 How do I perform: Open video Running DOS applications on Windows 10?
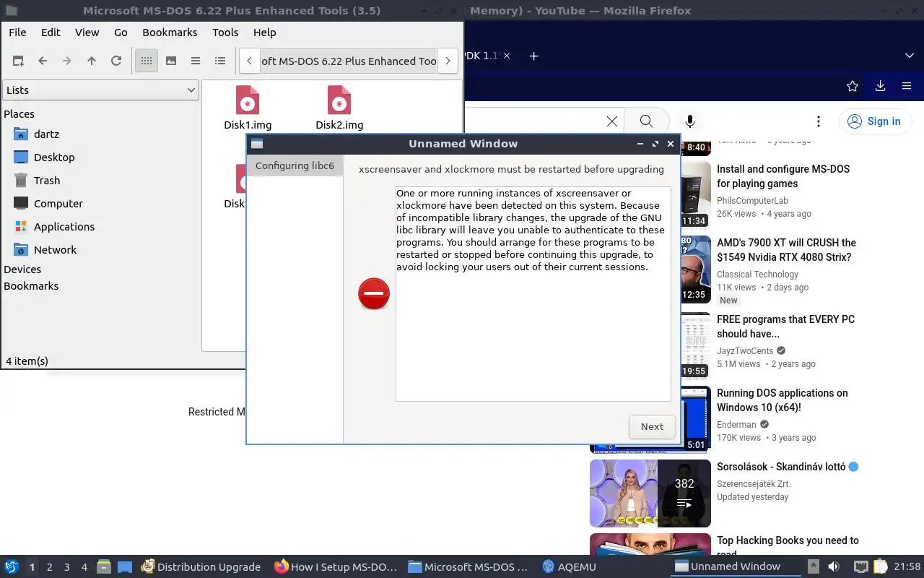coord(782,400)
